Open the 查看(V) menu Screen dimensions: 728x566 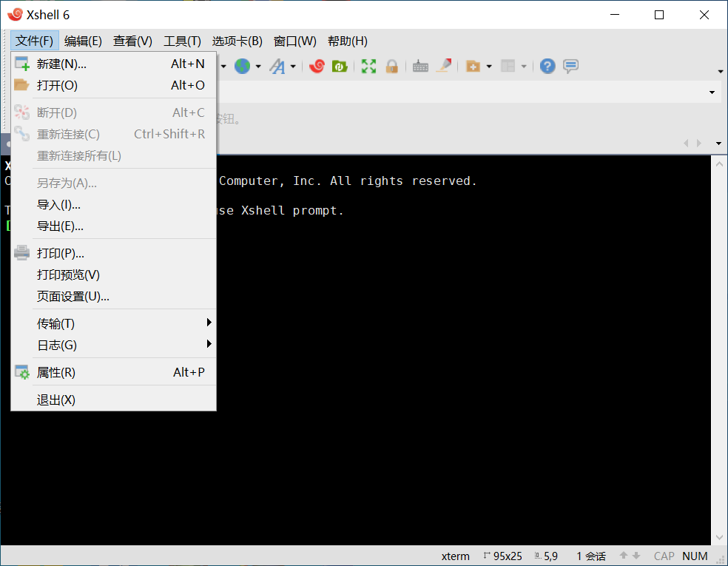tap(132, 41)
